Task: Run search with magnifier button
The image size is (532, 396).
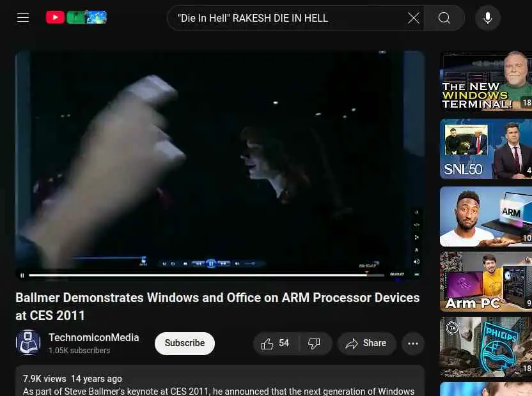Action: pyautogui.click(x=444, y=18)
